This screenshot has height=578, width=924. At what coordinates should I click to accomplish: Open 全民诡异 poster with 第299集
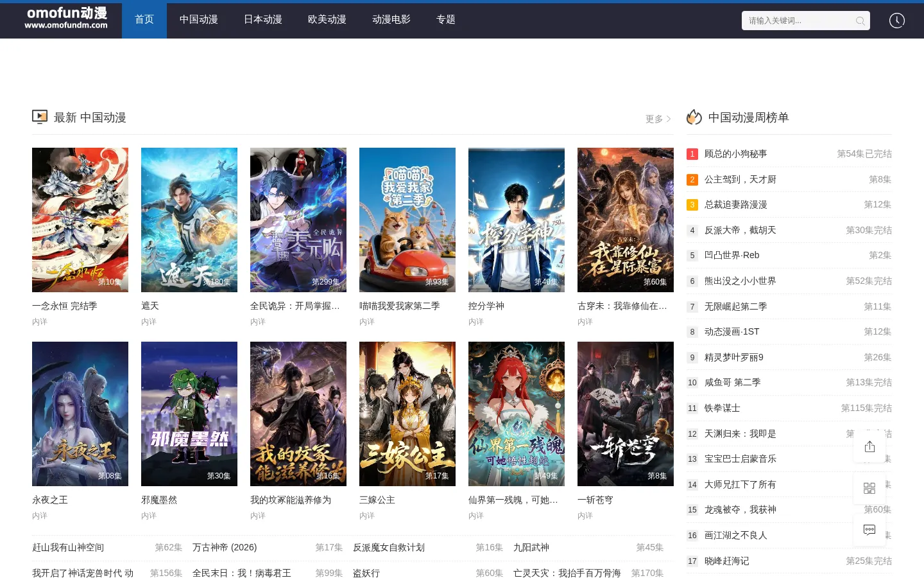click(298, 220)
